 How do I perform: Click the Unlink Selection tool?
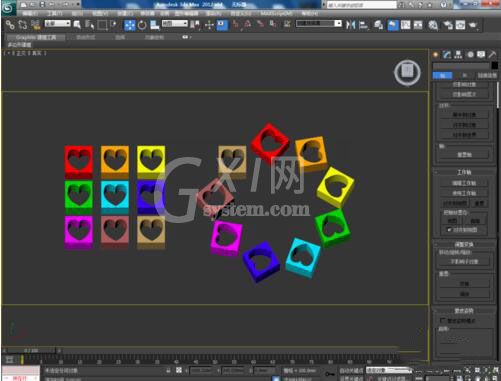[x=23, y=24]
